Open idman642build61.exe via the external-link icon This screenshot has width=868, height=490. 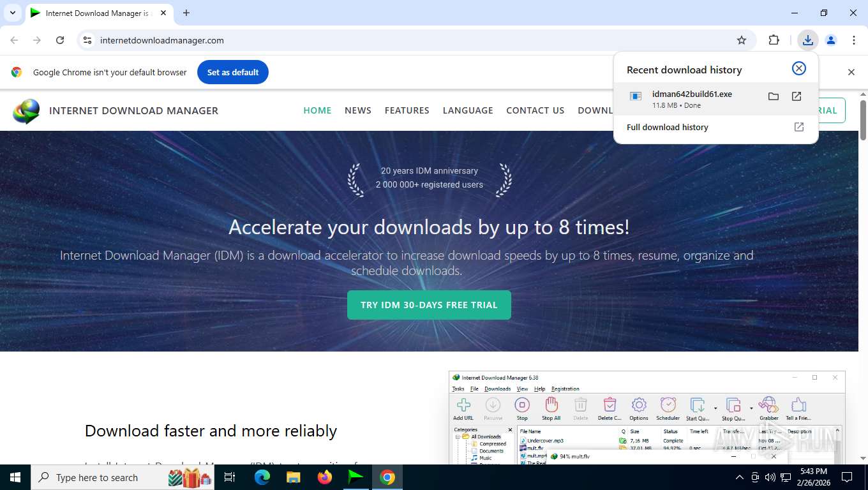click(x=797, y=96)
